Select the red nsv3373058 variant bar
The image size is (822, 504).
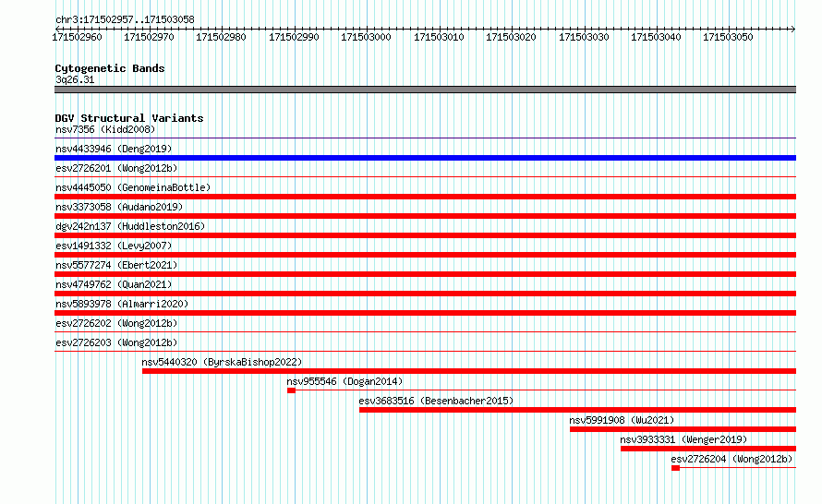(x=425, y=216)
